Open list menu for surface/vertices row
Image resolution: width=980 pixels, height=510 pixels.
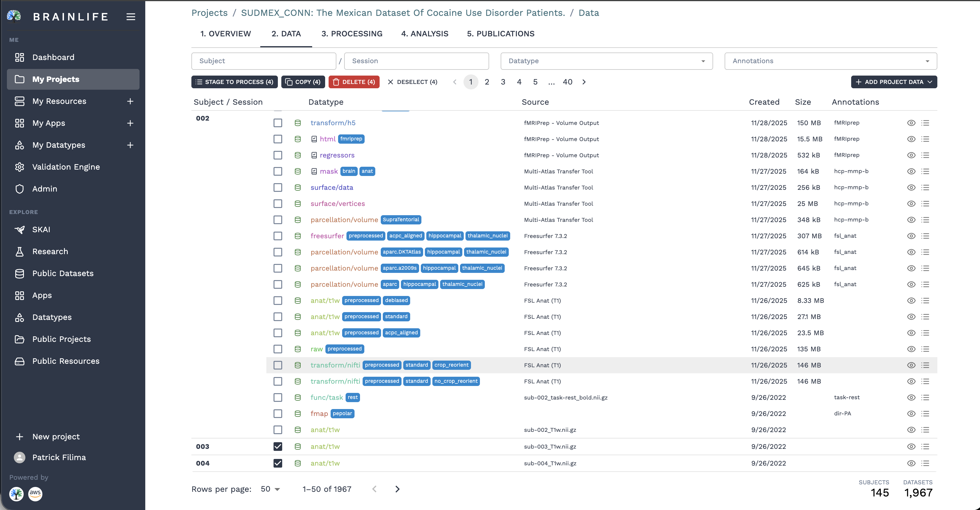point(925,204)
